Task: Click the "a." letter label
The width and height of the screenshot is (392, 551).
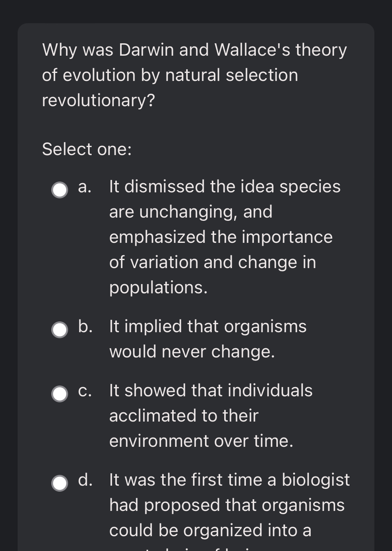Action: tap(84, 187)
